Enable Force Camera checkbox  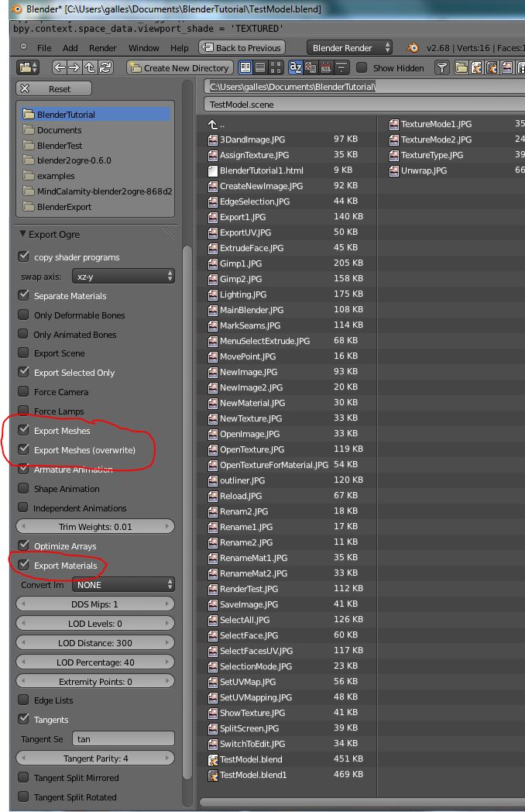(23, 391)
